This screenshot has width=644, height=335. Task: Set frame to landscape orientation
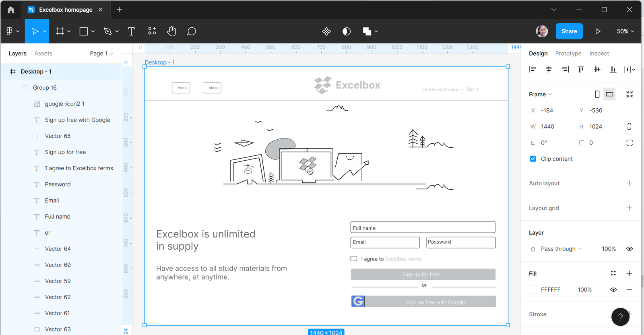tap(609, 94)
